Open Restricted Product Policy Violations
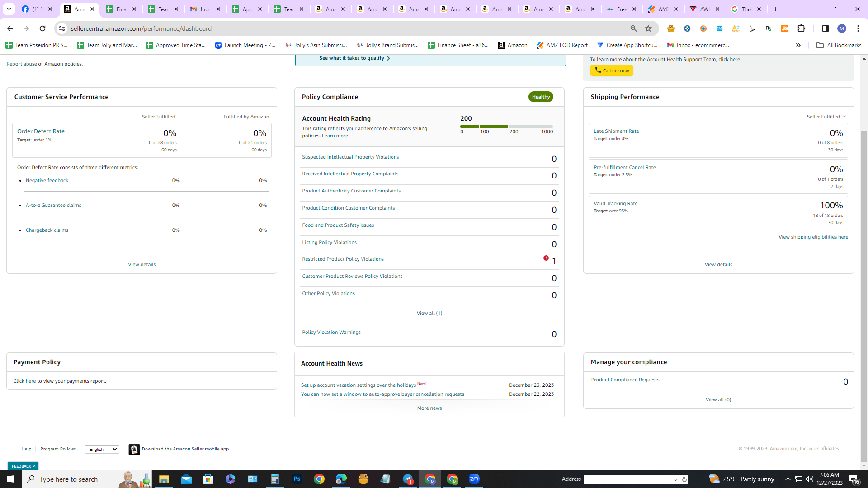This screenshot has height=488, width=868. coord(343,259)
